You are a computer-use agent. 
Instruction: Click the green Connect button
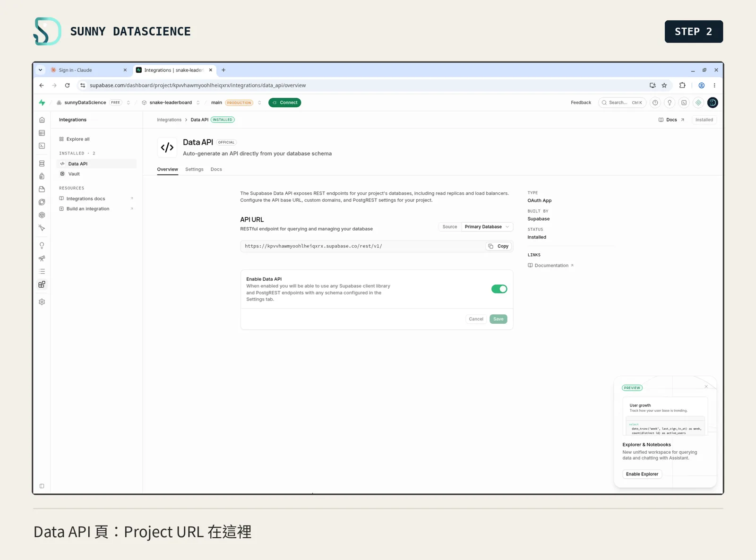point(284,103)
